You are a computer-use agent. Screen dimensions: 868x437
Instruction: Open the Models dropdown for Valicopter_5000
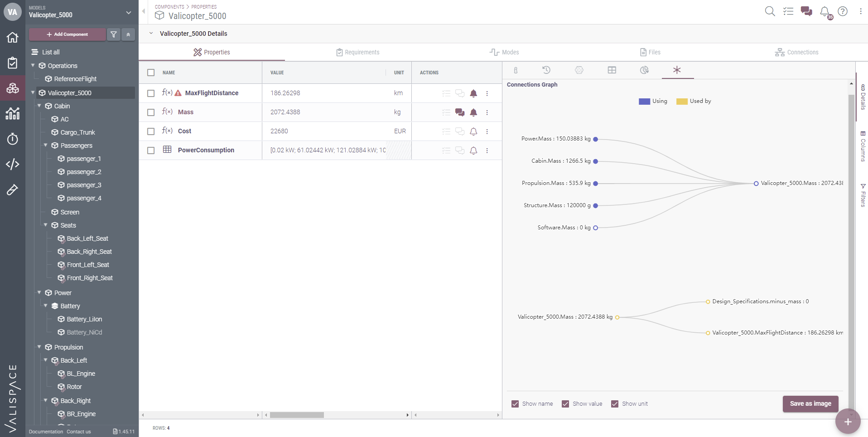tap(128, 12)
